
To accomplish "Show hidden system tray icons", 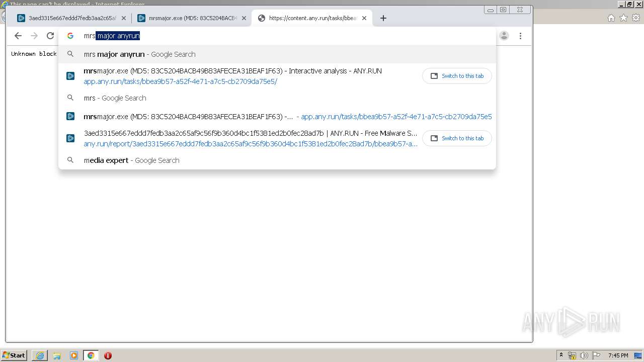I will coord(561,355).
